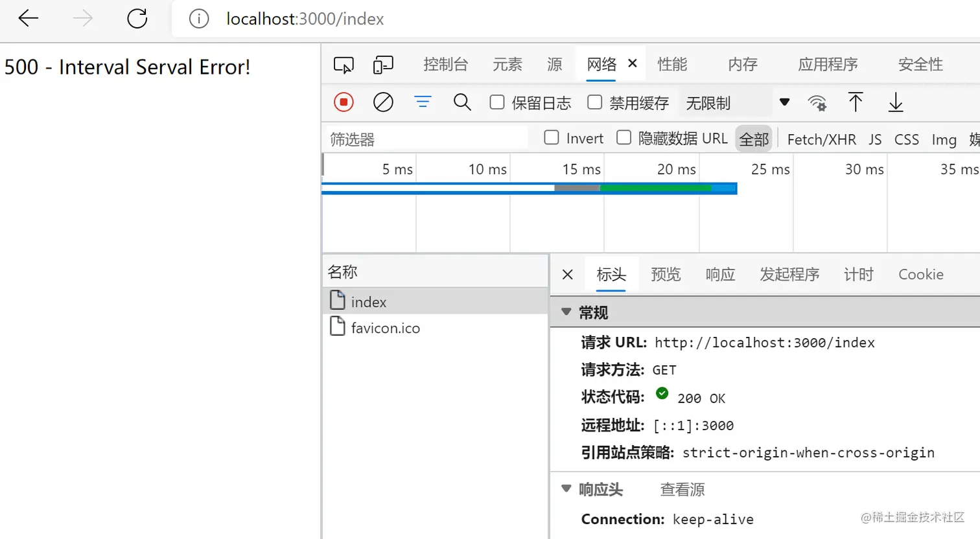Click the 筛选器 filter input

click(426, 139)
